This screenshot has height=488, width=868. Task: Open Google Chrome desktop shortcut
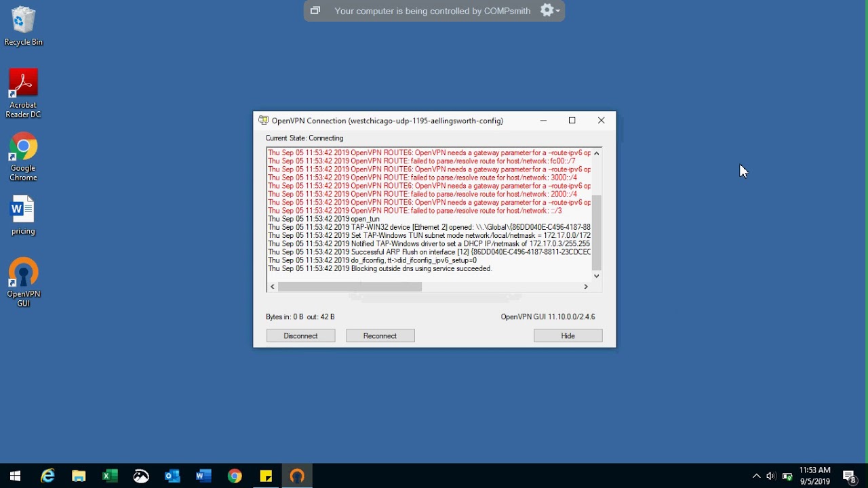coord(23,157)
